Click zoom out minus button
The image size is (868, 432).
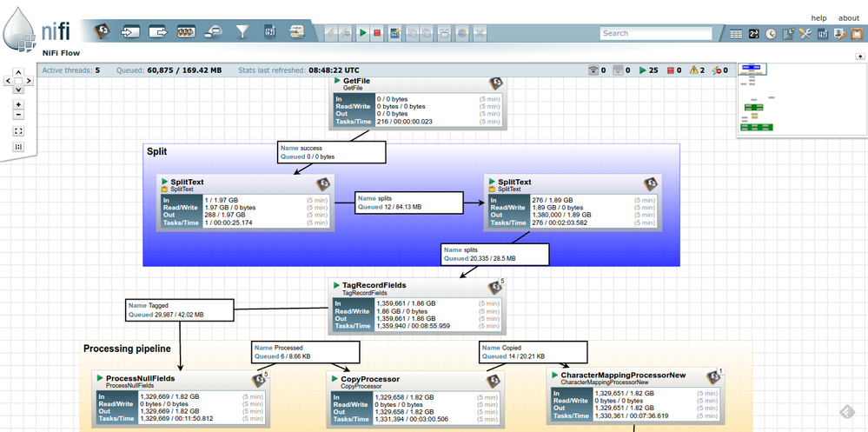point(19,115)
